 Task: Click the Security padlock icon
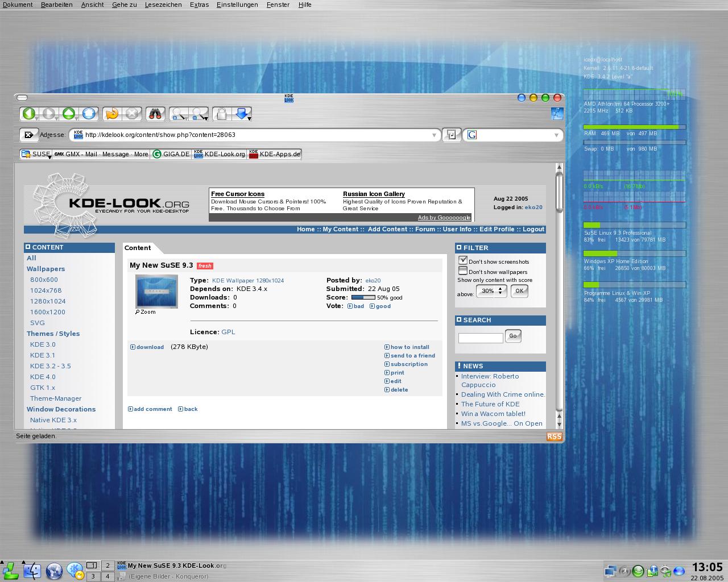[x=221, y=114]
